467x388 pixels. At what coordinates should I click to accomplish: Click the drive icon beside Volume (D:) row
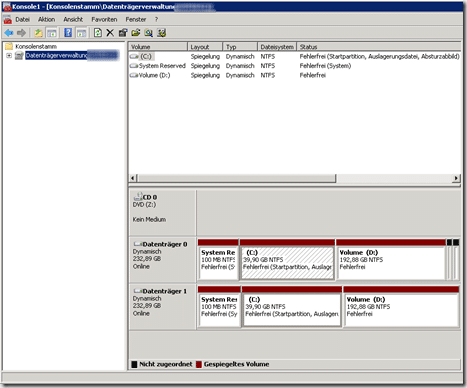[134, 75]
